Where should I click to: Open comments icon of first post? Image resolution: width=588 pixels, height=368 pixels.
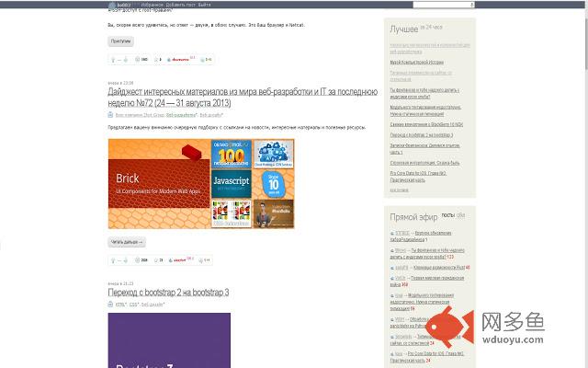(202, 60)
